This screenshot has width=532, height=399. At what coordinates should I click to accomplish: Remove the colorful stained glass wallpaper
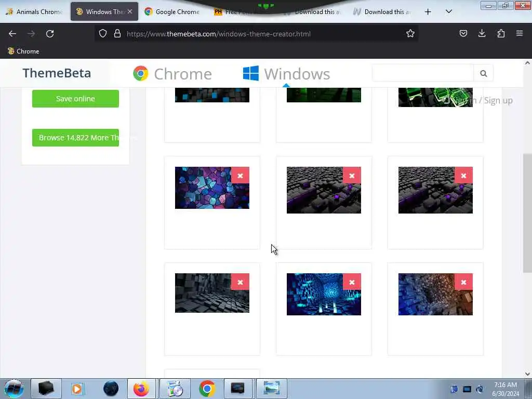point(240,176)
